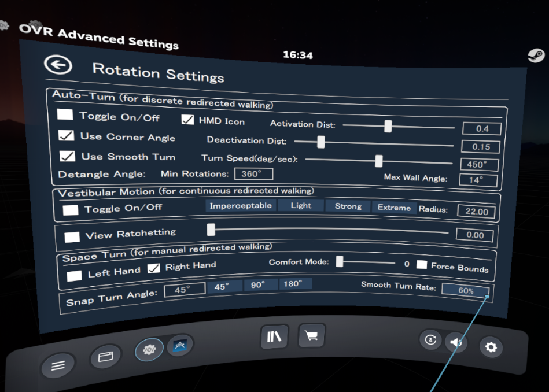The image size is (549, 392).
Task: Go back with the arrow icon
Action: click(x=58, y=65)
